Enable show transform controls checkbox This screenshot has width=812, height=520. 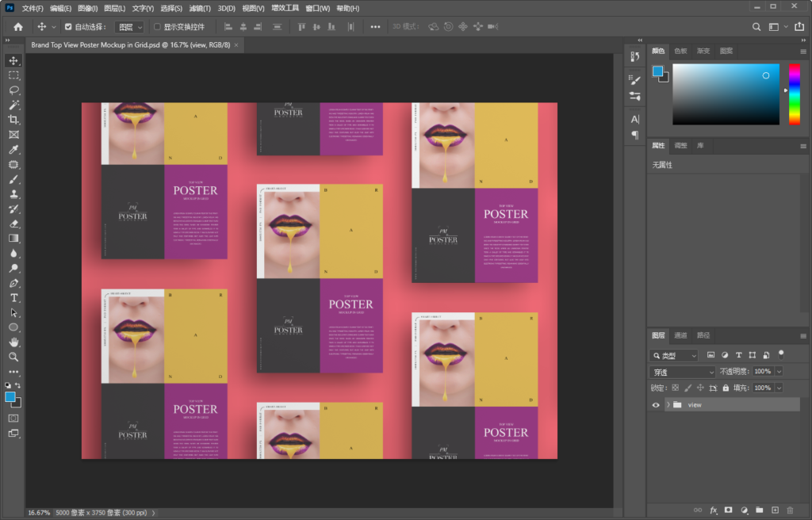(158, 27)
